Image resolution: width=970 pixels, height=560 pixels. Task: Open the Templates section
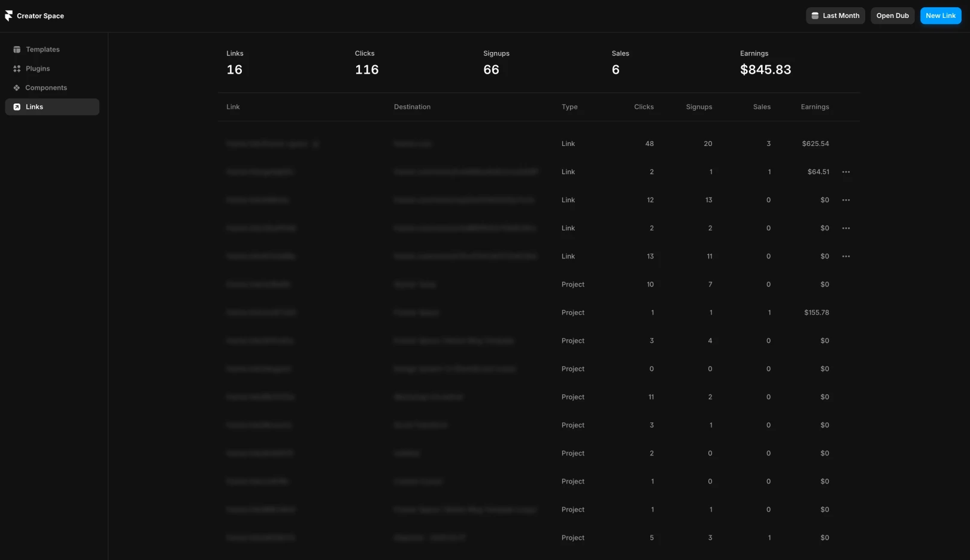pos(52,50)
